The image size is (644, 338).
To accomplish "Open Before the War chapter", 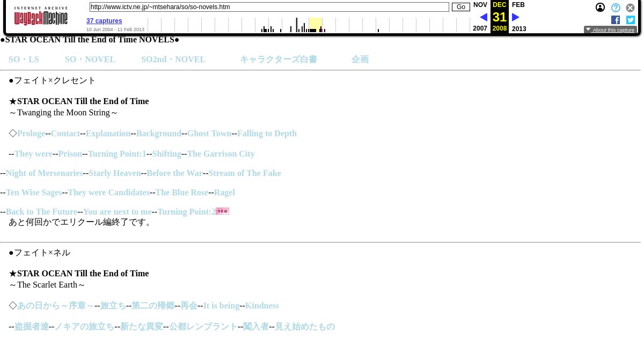I will [x=174, y=173].
